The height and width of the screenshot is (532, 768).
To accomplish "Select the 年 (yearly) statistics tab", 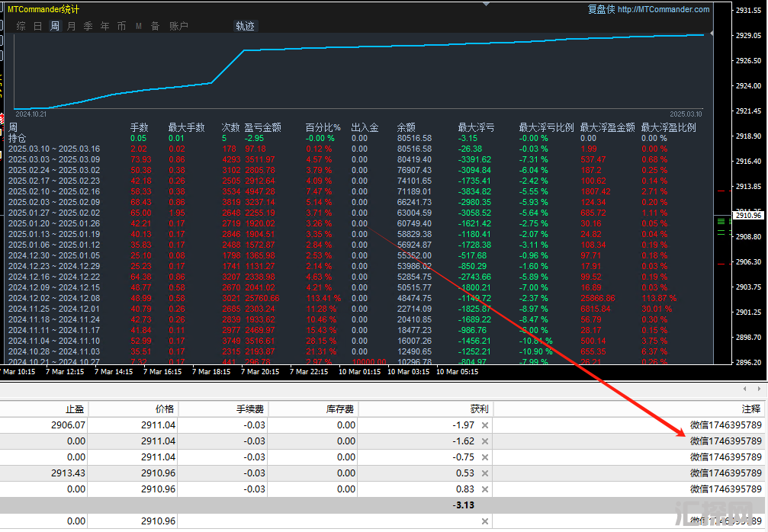I will [x=104, y=26].
